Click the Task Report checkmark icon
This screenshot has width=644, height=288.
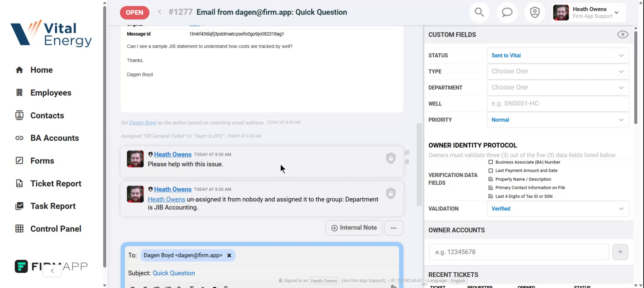coord(19,206)
